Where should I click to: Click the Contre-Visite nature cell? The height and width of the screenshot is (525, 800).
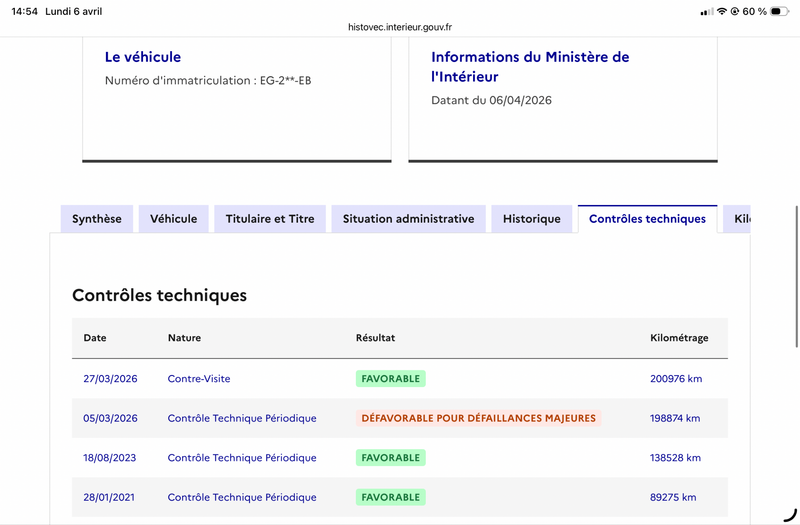[x=199, y=379]
